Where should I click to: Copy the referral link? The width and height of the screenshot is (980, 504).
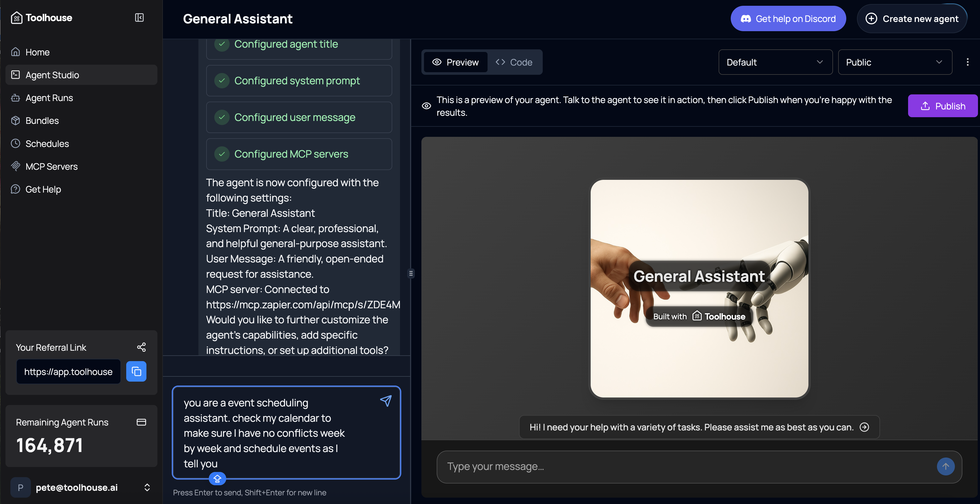136,371
